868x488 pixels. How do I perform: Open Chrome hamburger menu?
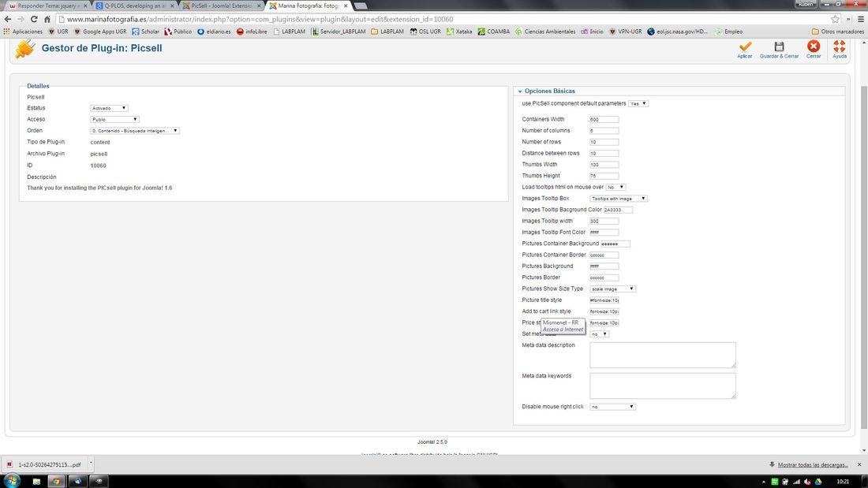coord(860,19)
